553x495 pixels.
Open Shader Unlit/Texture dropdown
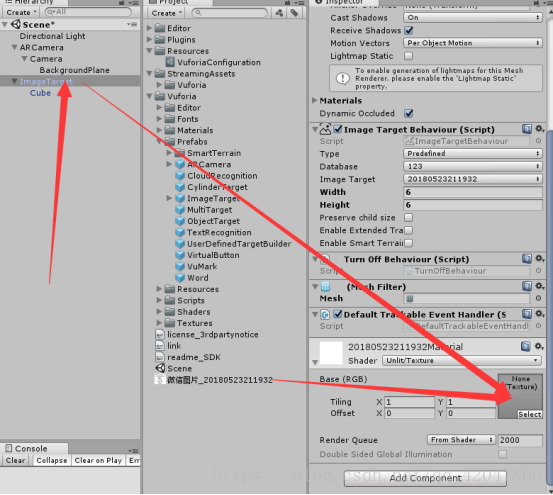(x=462, y=360)
